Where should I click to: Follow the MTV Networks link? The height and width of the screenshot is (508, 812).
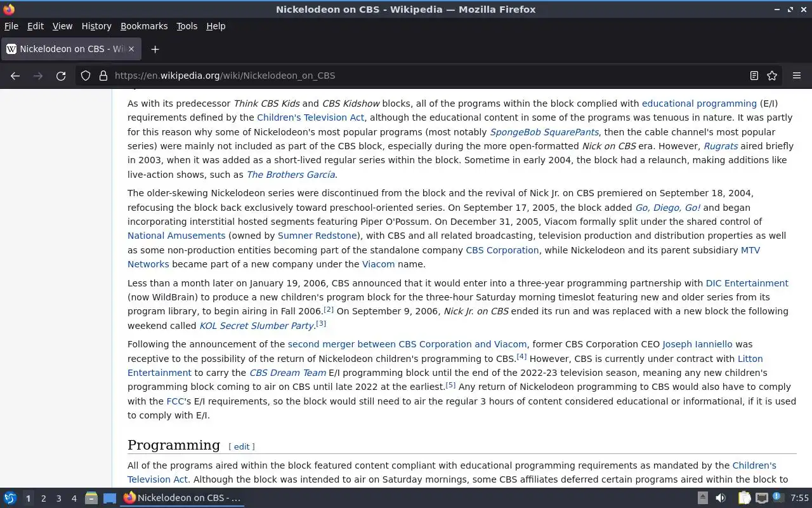click(x=750, y=250)
